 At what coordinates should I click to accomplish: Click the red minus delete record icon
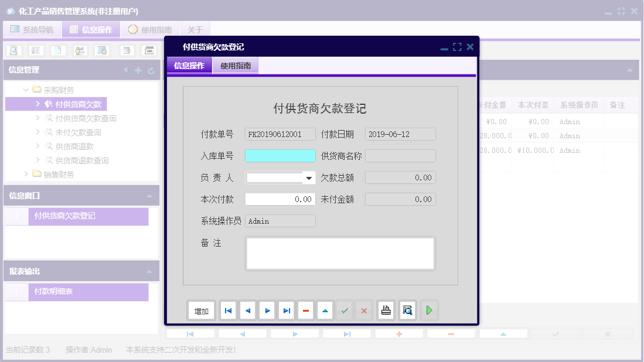coord(305,310)
